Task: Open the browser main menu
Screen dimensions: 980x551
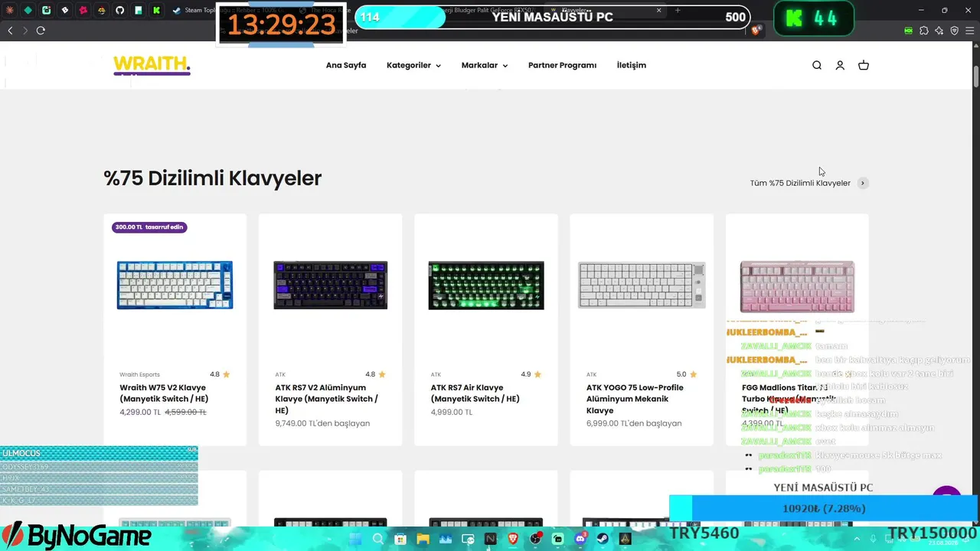Action: 969,31
